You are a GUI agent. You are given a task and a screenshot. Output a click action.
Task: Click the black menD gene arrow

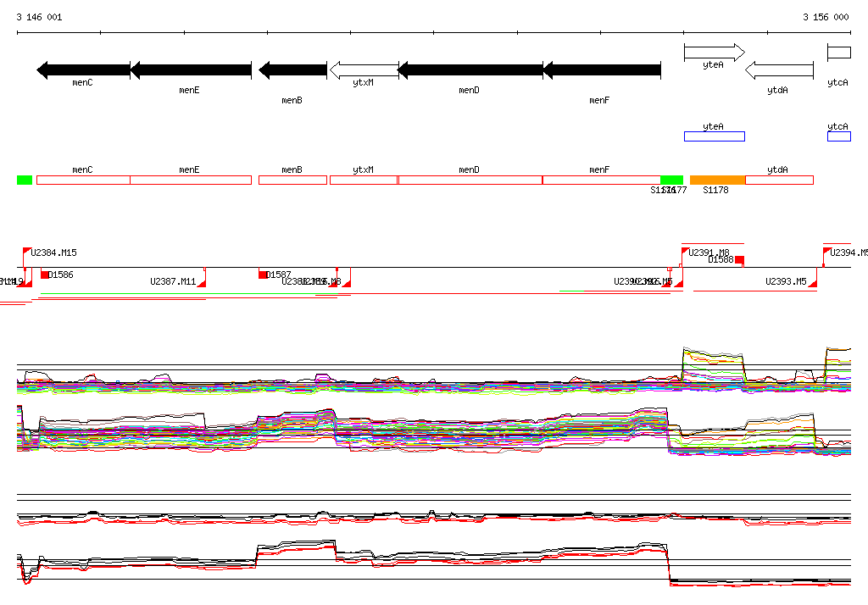470,70
